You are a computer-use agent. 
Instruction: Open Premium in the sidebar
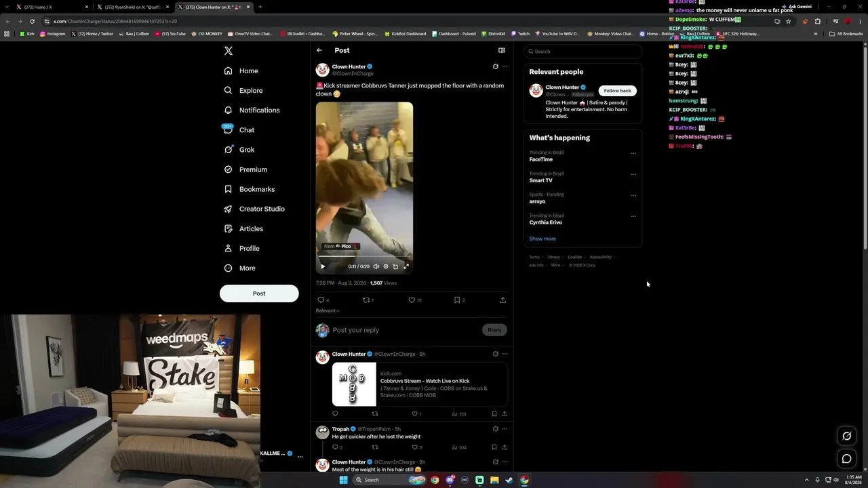pyautogui.click(x=245, y=169)
